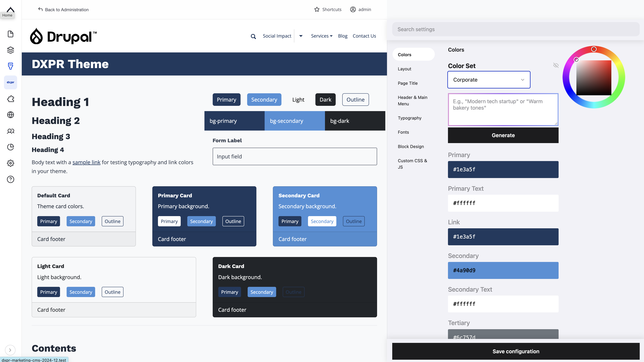
Task: Follow the sample link in body text
Action: point(86,162)
